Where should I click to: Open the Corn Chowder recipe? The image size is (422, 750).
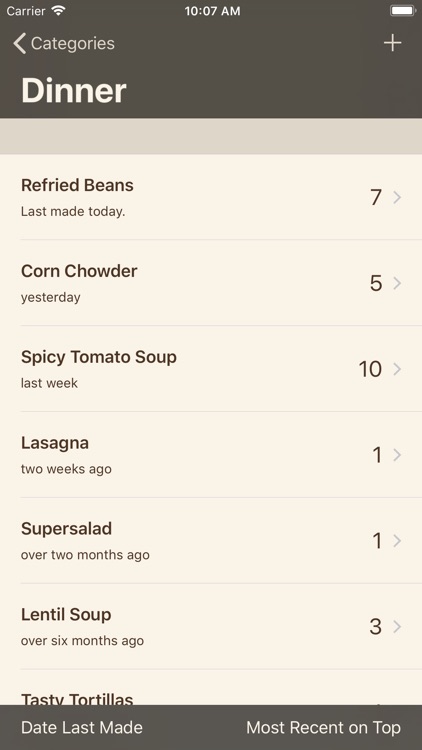tap(211, 283)
